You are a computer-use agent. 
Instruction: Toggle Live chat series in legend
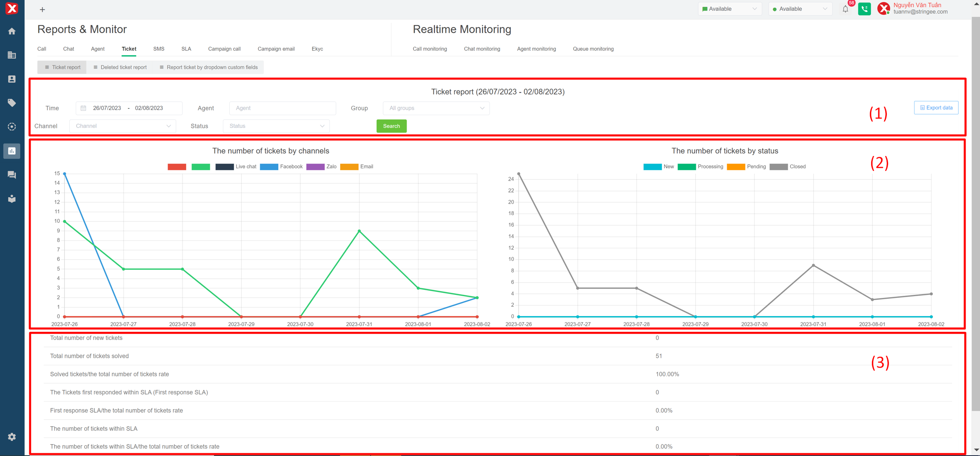236,167
